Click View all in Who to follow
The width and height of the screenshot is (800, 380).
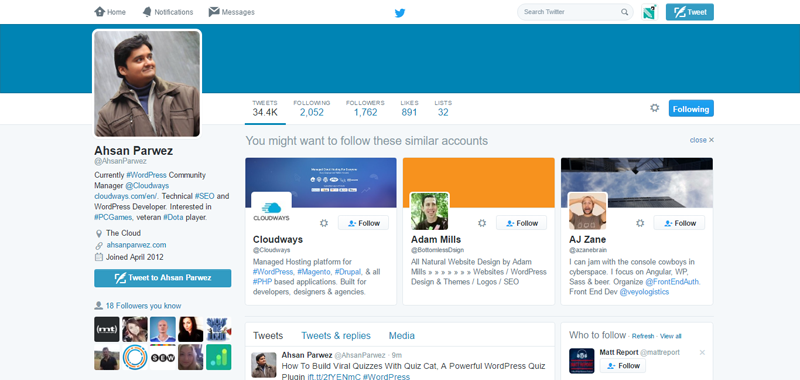(x=670, y=336)
